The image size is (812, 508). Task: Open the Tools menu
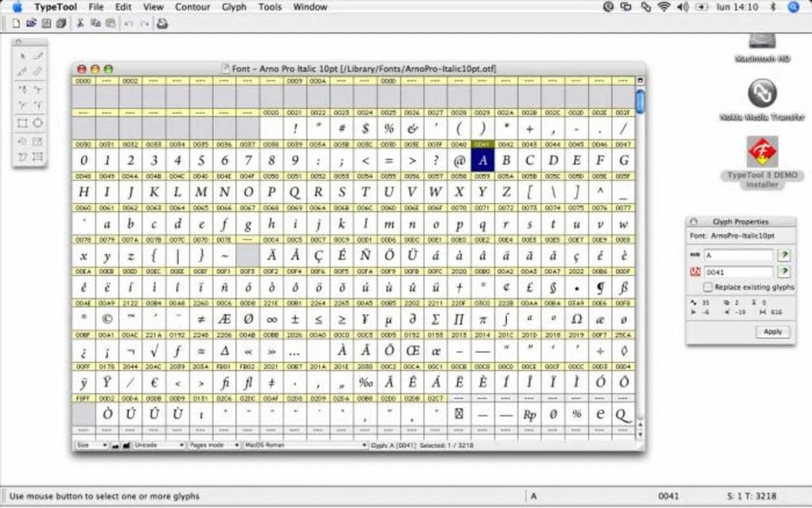pos(270,7)
